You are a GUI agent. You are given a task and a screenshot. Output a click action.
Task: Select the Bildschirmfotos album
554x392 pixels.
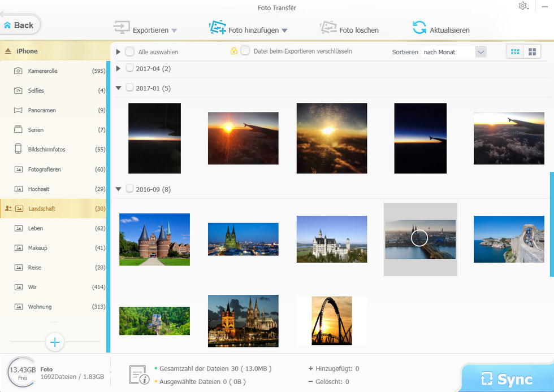46,150
